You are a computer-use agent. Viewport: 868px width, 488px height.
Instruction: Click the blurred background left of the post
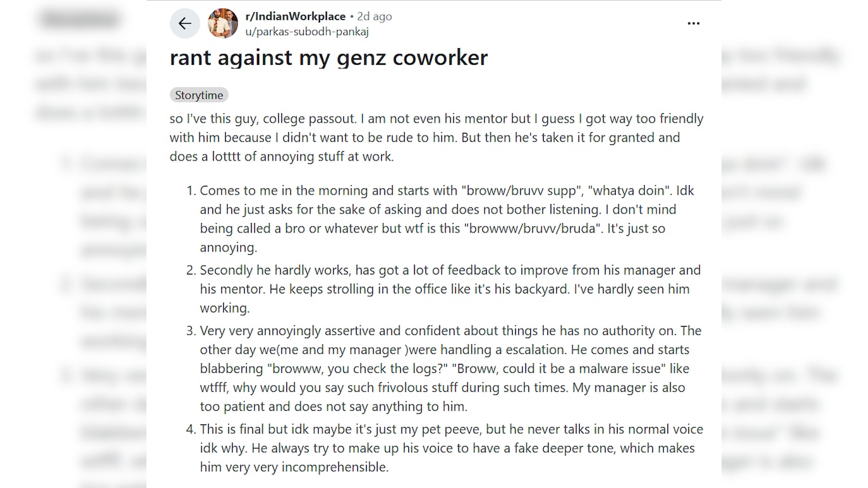click(x=73, y=244)
